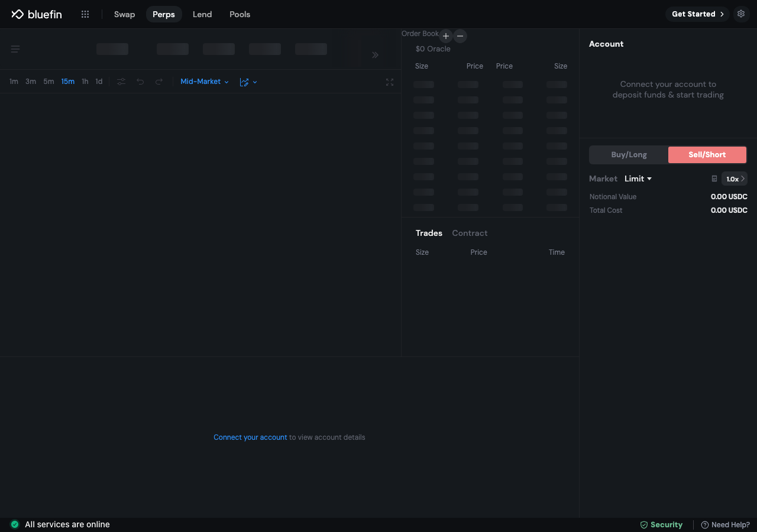
Task: Select the Sell/Short side
Action: pos(707,155)
